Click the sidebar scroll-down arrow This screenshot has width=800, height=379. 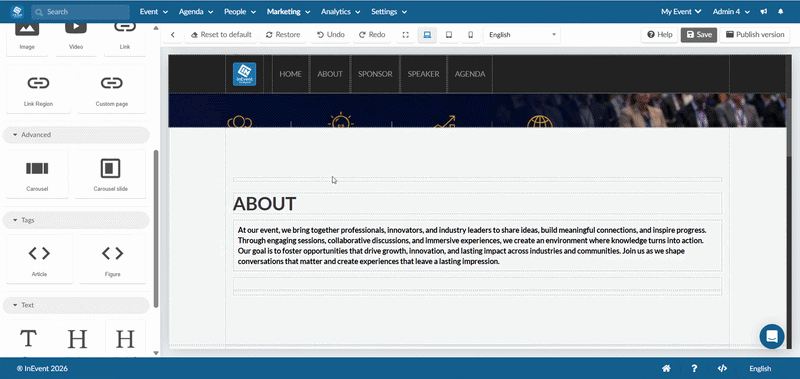coord(156,352)
